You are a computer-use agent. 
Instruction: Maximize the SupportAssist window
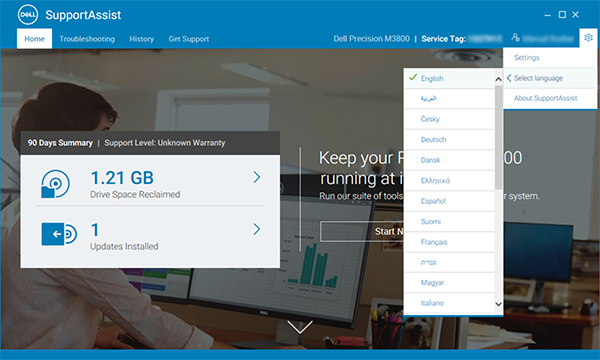[562, 15]
